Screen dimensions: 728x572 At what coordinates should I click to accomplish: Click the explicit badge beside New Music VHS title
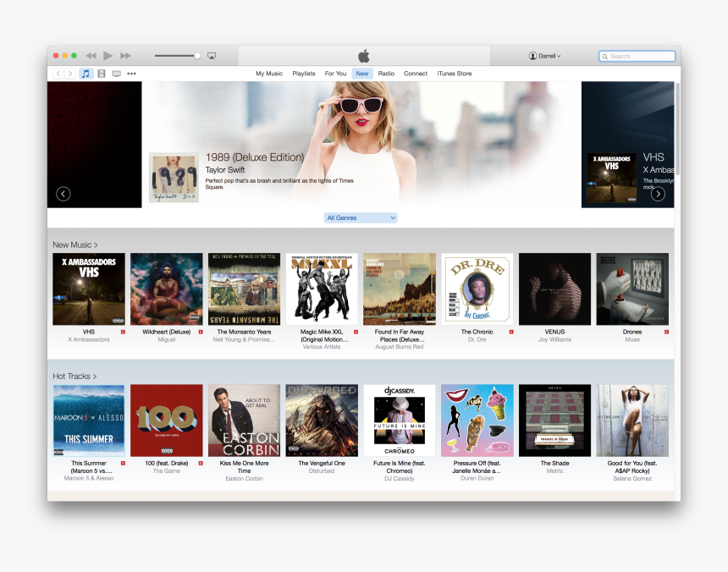click(x=123, y=332)
